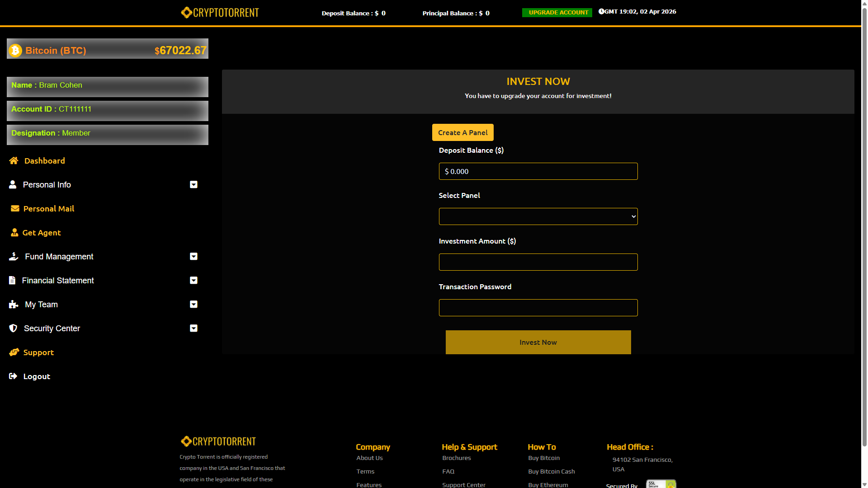Click the Personal Mail envelope icon
This screenshot has height=488, width=868.
pos(15,209)
